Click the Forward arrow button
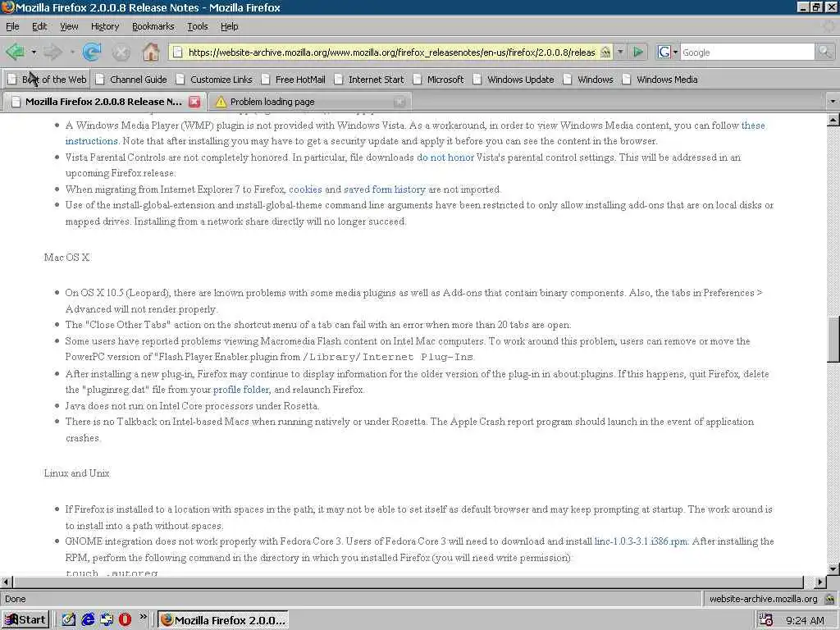This screenshot has height=630, width=840. (52, 52)
